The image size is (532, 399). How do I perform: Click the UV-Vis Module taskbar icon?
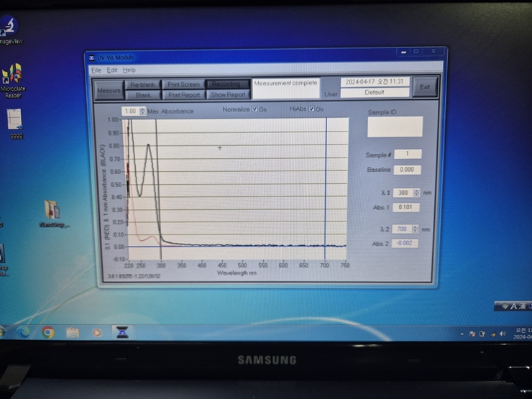[x=121, y=332]
